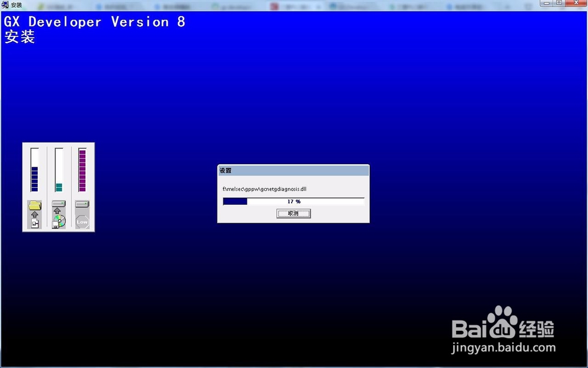Click the 17 % installation progress bar

(293, 201)
